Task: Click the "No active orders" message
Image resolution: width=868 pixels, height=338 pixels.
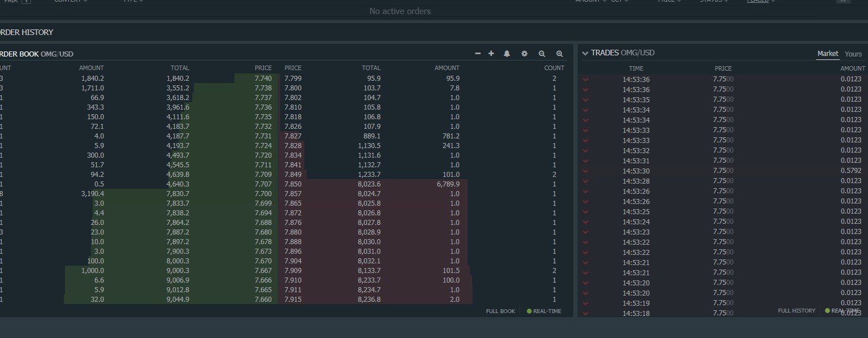Action: tap(400, 11)
